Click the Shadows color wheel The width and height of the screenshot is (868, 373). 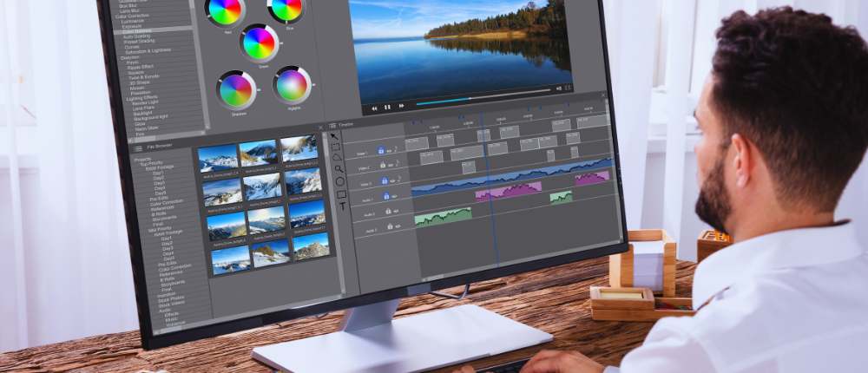click(235, 88)
